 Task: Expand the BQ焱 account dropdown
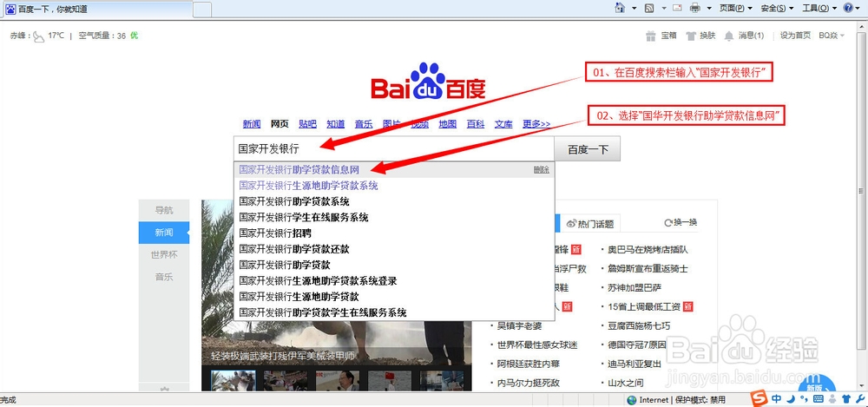coord(832,36)
